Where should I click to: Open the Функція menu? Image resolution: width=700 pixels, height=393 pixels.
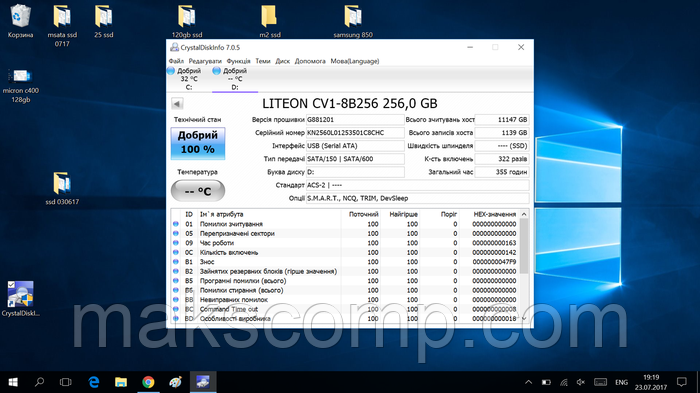(x=238, y=61)
